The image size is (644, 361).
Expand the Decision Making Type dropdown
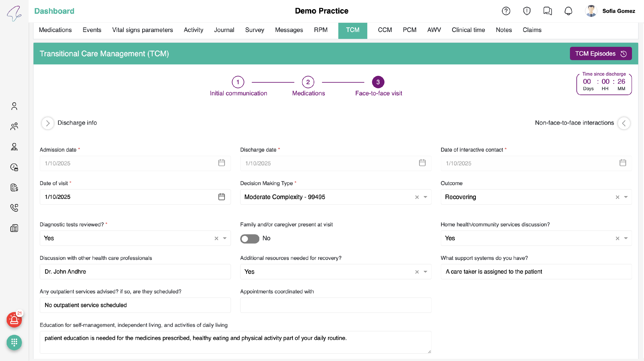(x=425, y=197)
